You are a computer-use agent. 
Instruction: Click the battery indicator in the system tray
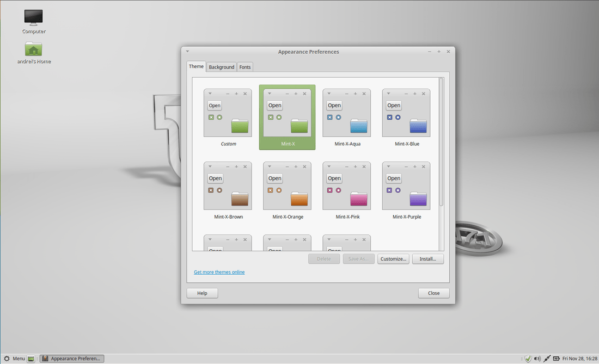tap(556, 359)
